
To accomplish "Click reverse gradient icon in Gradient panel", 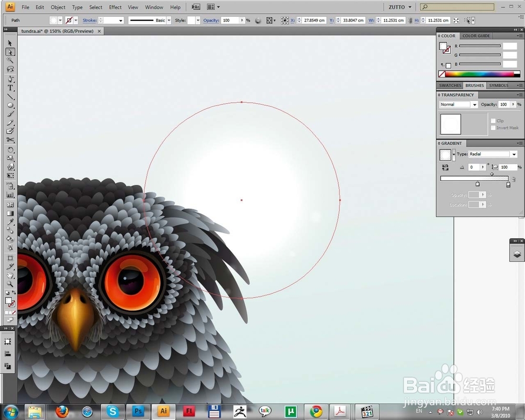I will 445,167.
